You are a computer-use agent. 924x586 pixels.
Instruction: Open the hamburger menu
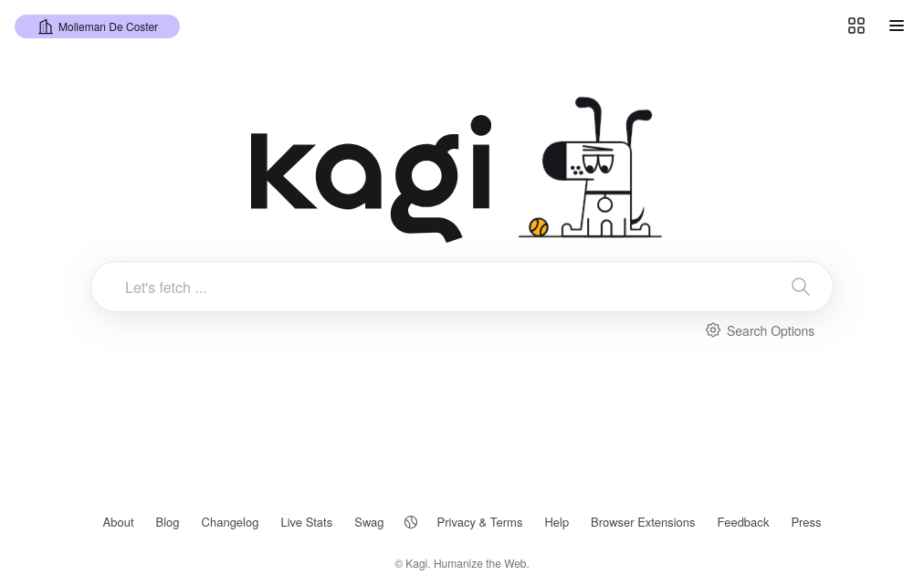click(x=896, y=26)
